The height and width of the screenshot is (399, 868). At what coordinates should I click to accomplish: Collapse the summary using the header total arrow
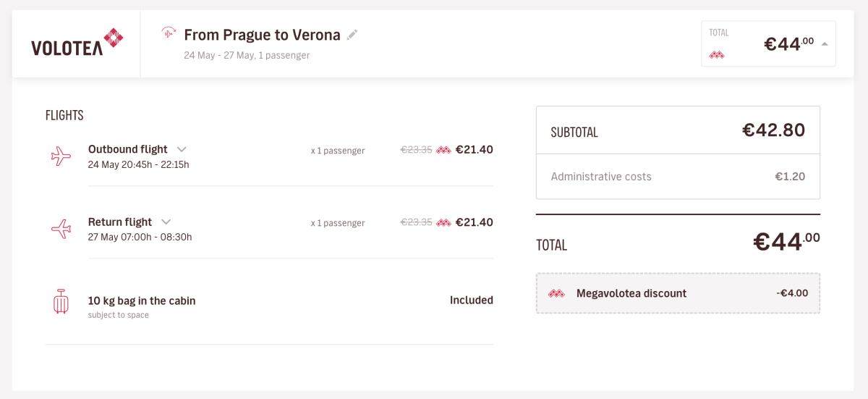pyautogui.click(x=825, y=43)
